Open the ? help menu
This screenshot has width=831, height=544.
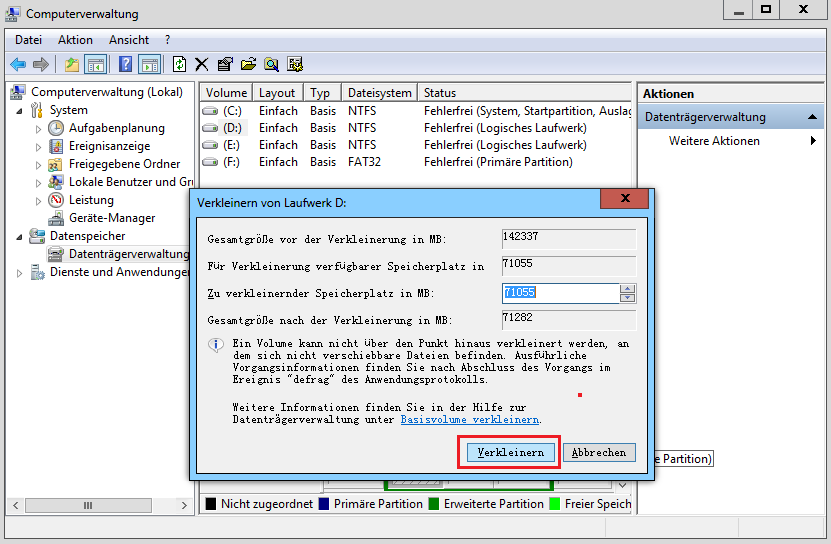click(167, 40)
